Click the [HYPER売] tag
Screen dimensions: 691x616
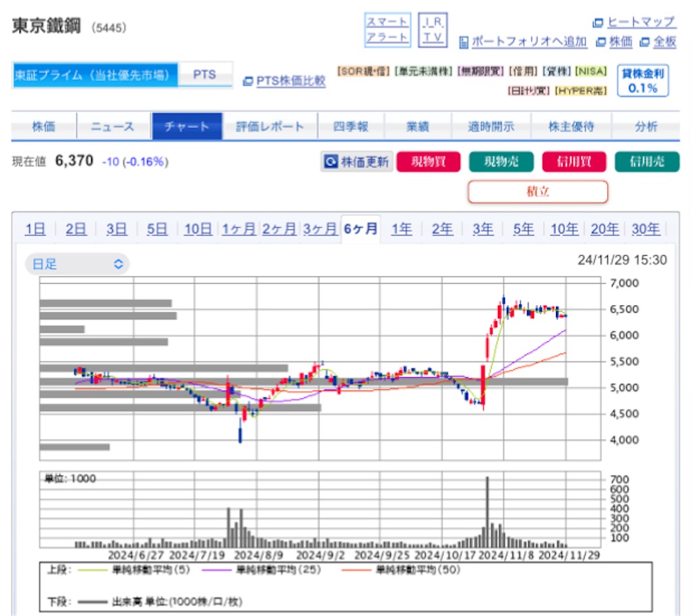[x=581, y=91]
